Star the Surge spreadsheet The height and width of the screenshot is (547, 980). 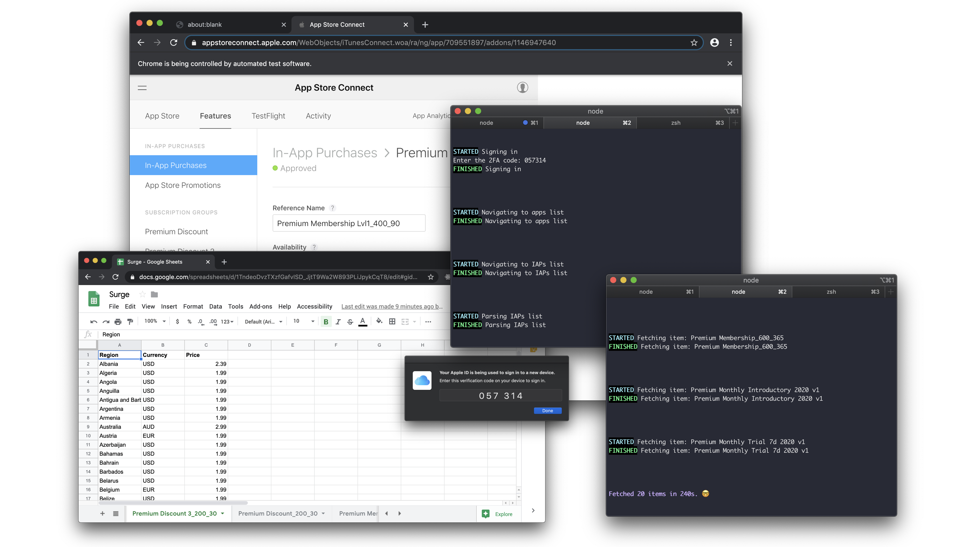[x=142, y=294]
